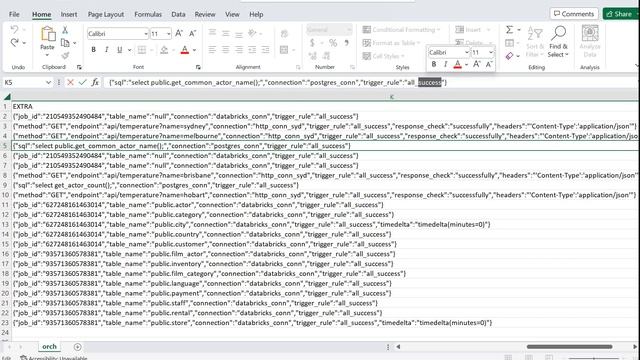Screen dimensions: 640x360
Task: Apply borders icon in Font group
Action: 142,50
